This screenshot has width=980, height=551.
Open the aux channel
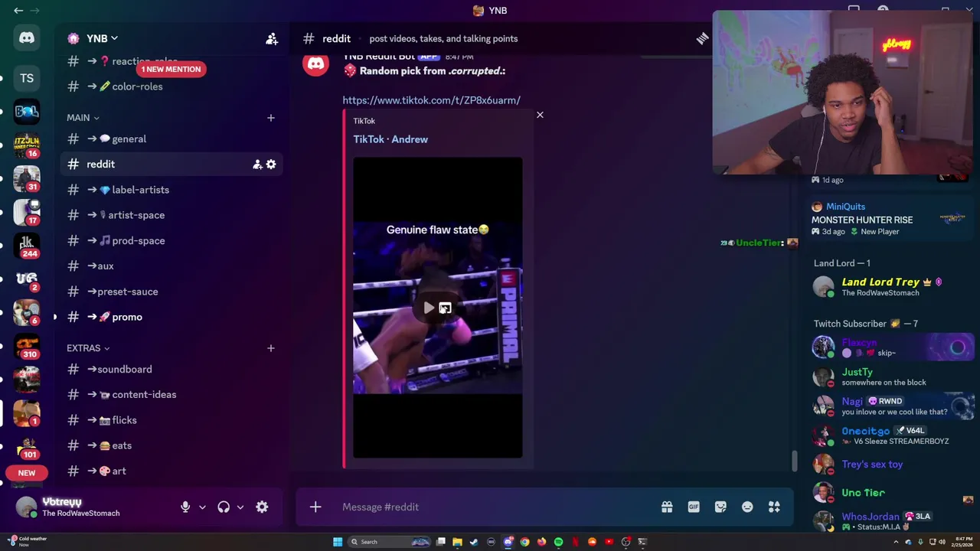(x=171, y=266)
